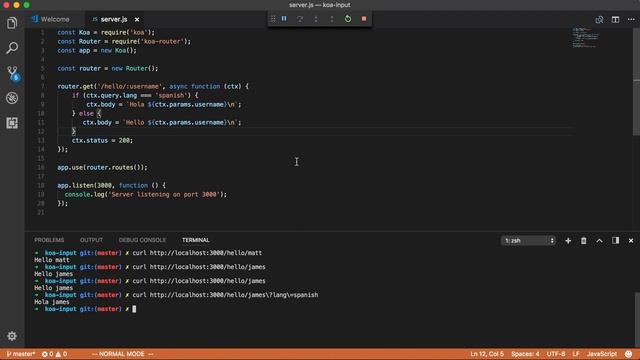Open the OUTPUT panel tab
This screenshot has height=360, width=640.
coord(91,240)
